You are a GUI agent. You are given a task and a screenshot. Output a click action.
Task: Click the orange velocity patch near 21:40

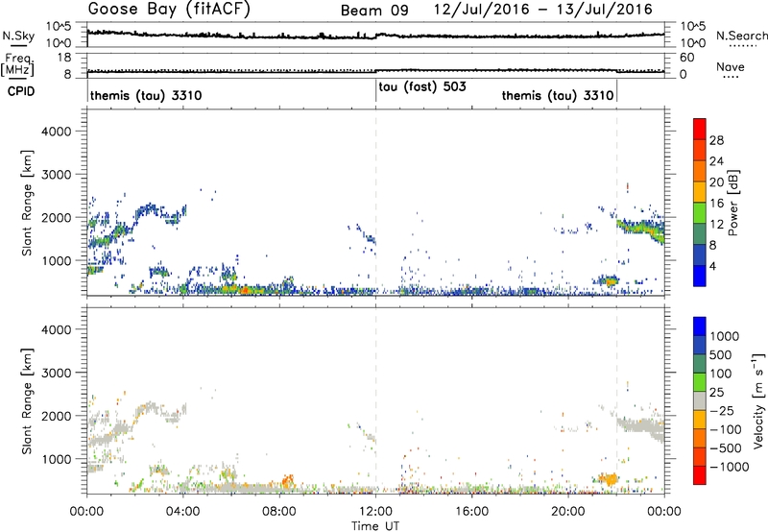coord(610,478)
